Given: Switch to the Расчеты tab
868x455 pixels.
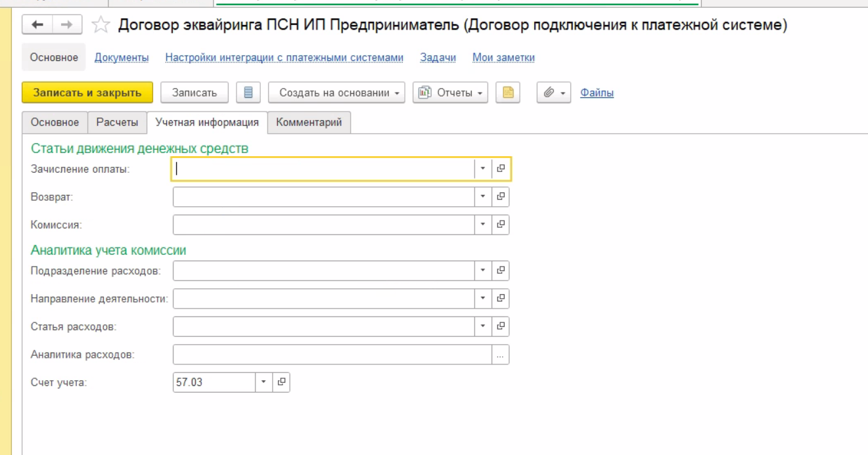Looking at the screenshot, I should pyautogui.click(x=118, y=122).
